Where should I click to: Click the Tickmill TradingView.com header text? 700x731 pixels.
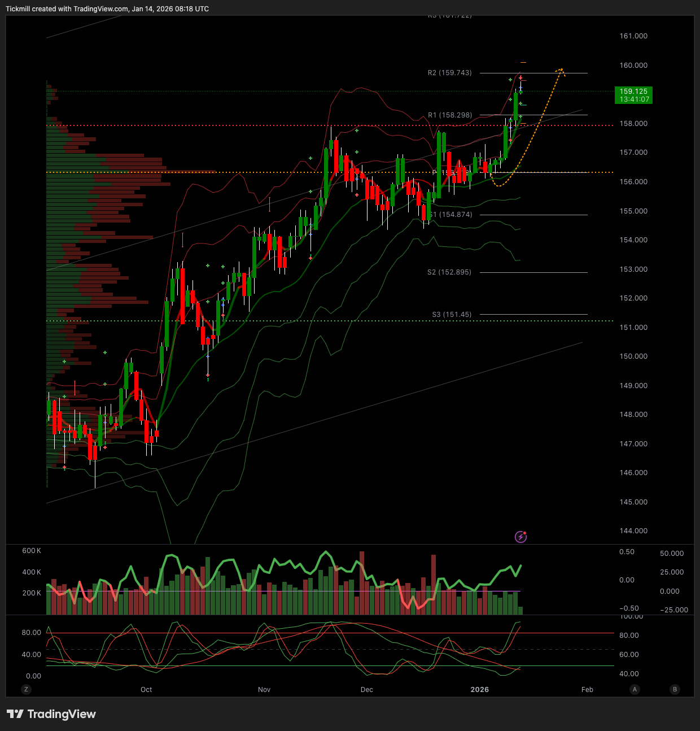pos(107,9)
